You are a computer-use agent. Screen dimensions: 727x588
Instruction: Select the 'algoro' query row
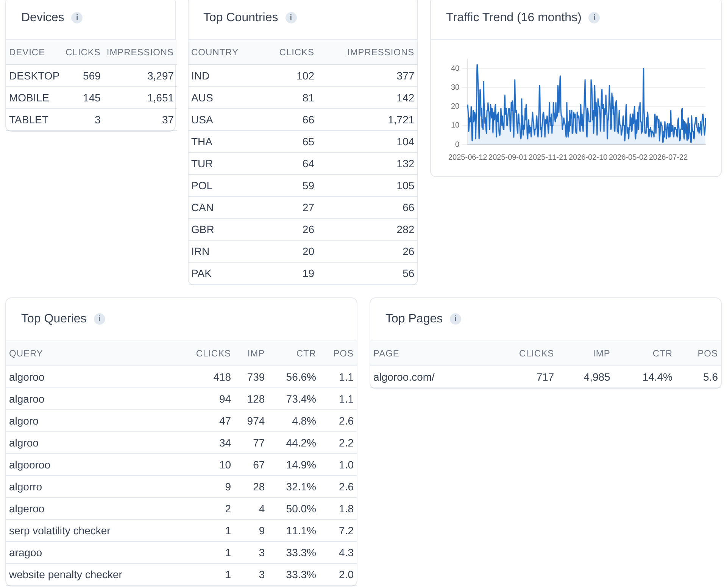click(181, 421)
